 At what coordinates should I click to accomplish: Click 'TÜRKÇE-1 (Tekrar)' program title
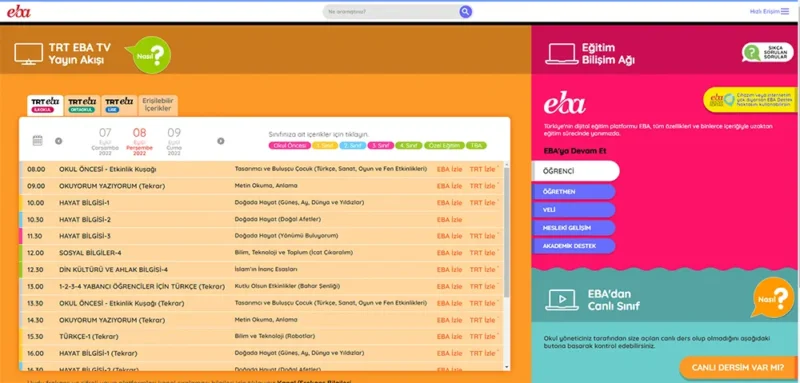(x=89, y=337)
